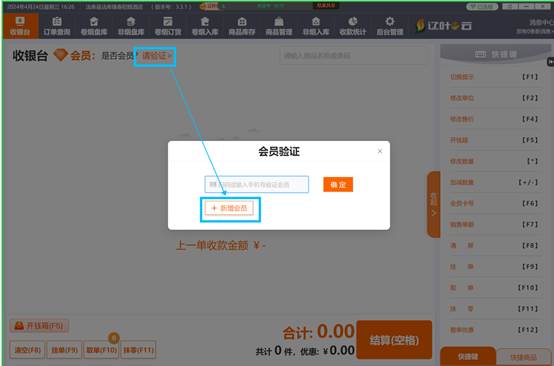Select the F5 shortcut row in shortcut panel

494,140
